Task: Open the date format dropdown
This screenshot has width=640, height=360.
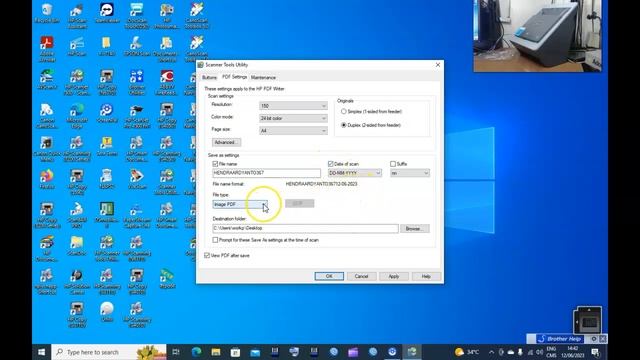Action: 355,173
